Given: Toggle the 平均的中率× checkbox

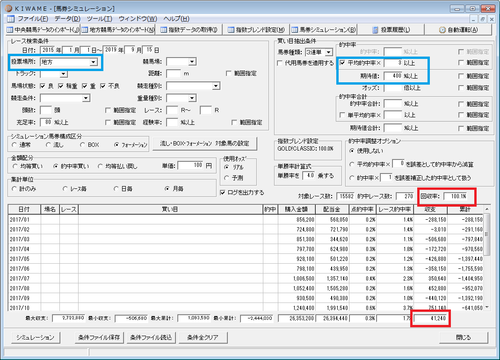Looking at the screenshot, I should [342, 63].
